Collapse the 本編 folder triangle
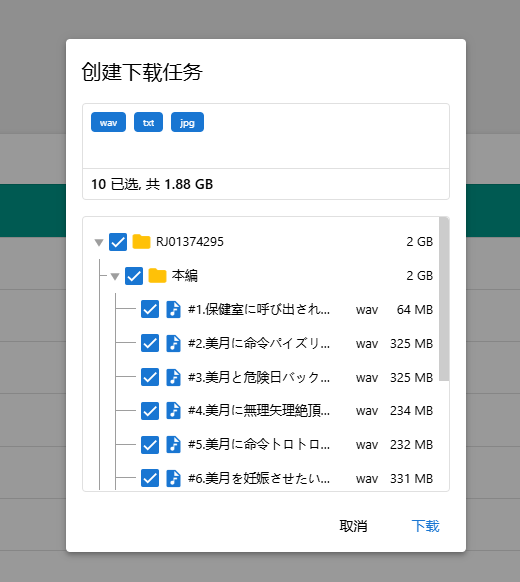 click(x=115, y=277)
